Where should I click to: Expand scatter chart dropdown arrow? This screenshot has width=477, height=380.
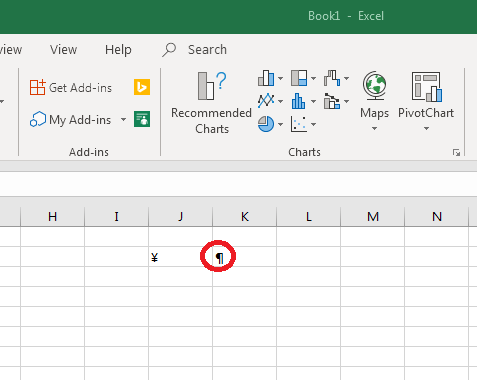coord(313,124)
